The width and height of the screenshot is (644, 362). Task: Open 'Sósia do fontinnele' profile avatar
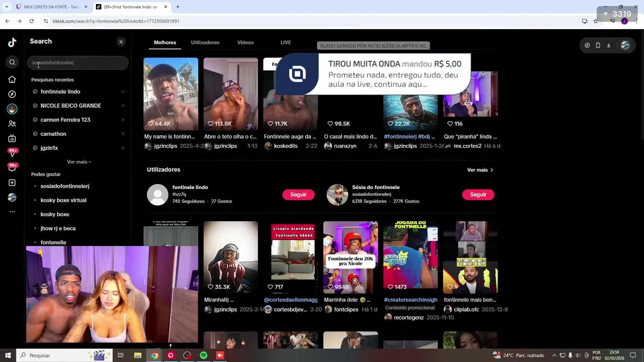pos(337,195)
